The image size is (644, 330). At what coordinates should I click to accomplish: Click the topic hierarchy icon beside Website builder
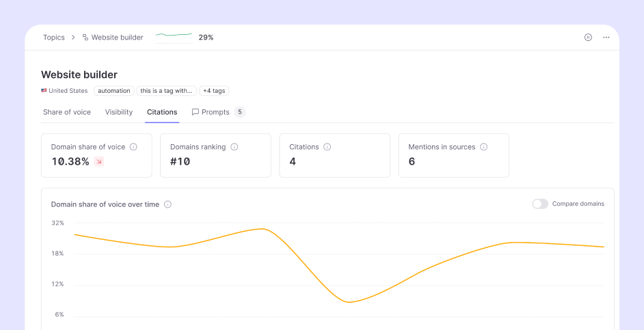(x=85, y=38)
